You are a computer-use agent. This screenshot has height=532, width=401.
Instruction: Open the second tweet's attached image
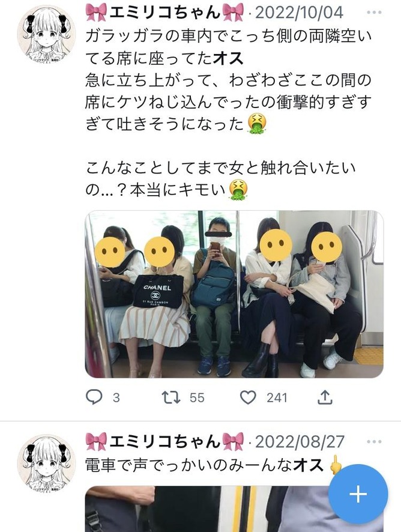coord(234,509)
